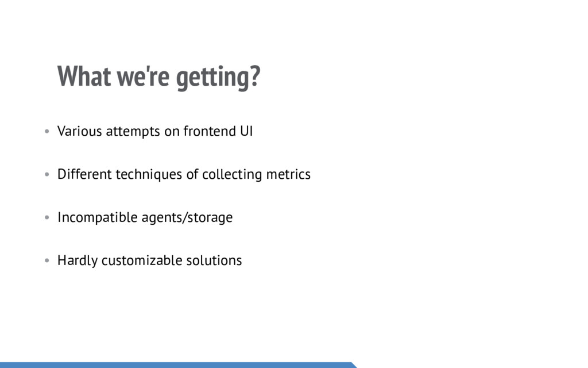This screenshot has height=368, width=588.
Task: Click the bullet dot before "Various attempts"
Action: (x=47, y=132)
